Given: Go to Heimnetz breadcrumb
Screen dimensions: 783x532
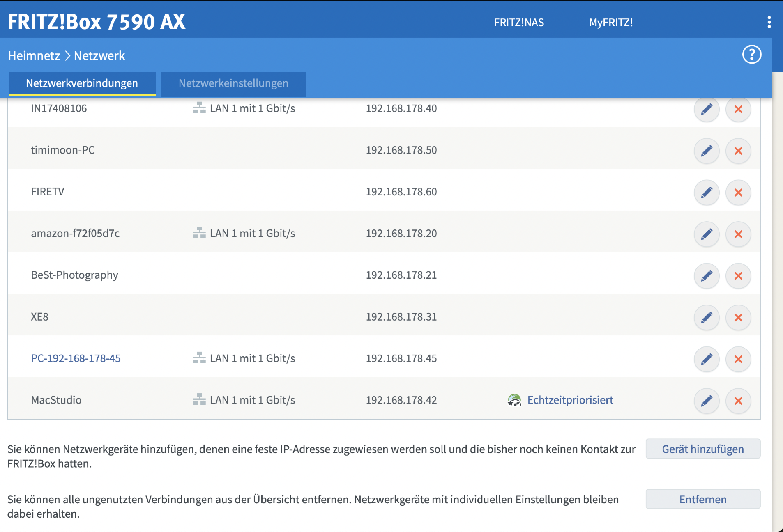Looking at the screenshot, I should [x=34, y=55].
